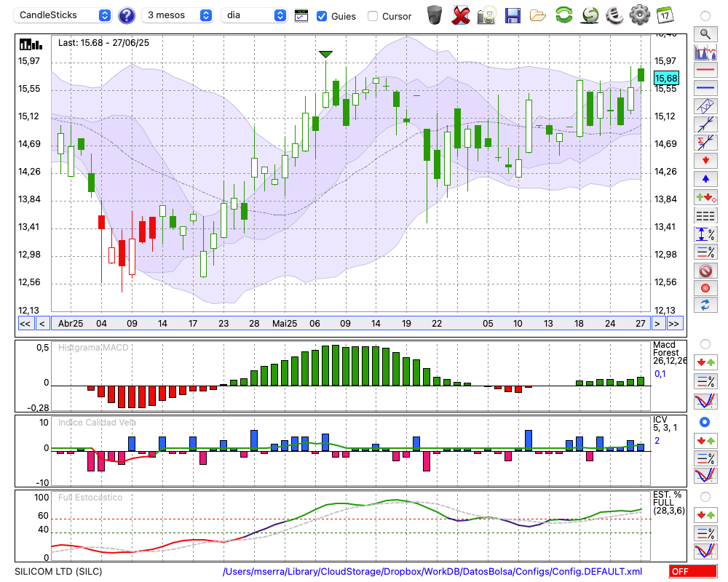Click the cyan 15,68 current price label

666,78
